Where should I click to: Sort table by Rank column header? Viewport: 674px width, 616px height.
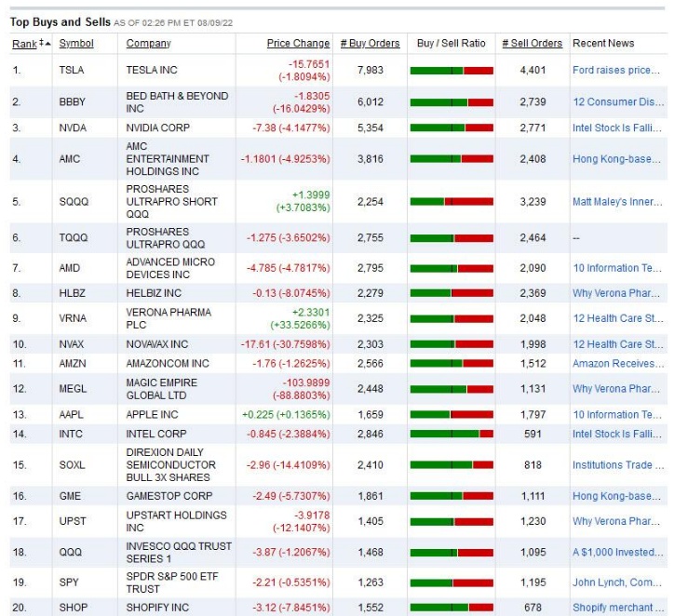(x=22, y=44)
